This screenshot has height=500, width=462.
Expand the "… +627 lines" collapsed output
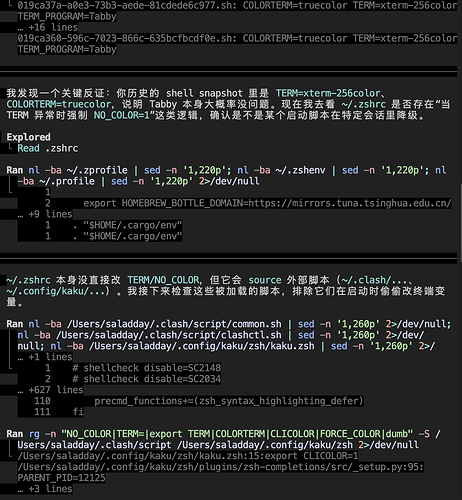(50, 390)
